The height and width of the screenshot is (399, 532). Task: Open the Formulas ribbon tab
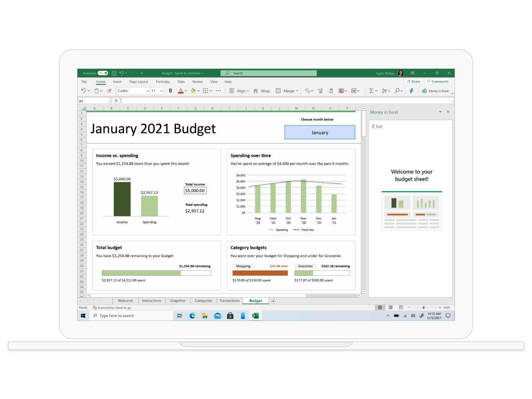coord(162,82)
